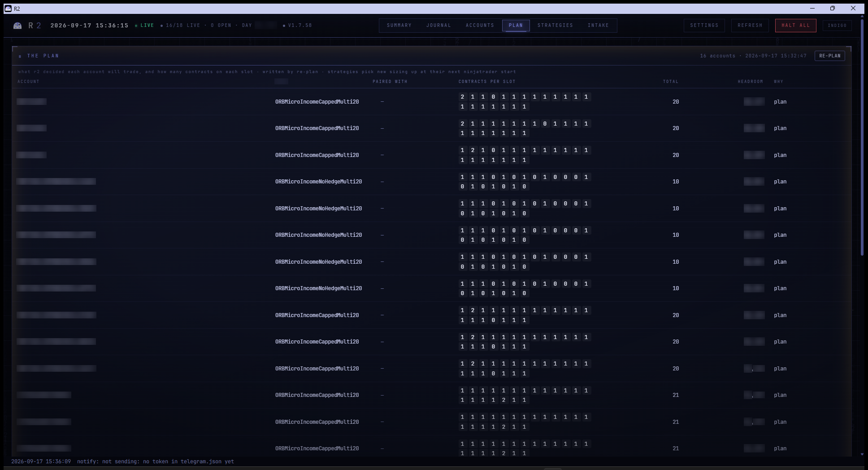Click the green LIVE status indicator
Screen dimensions: 868x470
pos(144,26)
